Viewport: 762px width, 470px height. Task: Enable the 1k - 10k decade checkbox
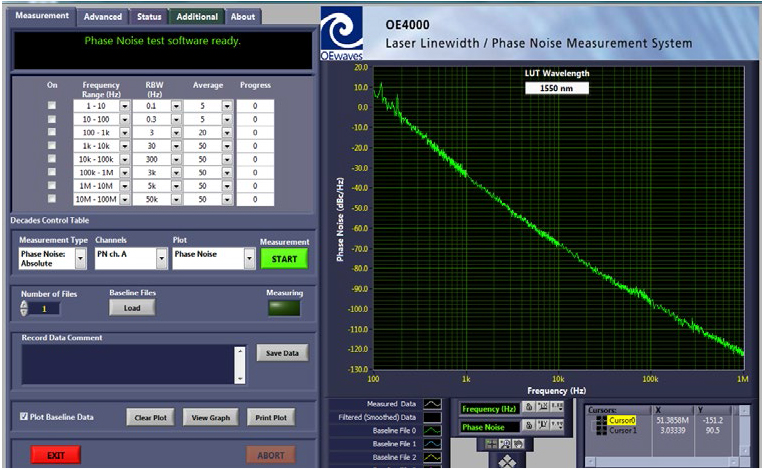point(52,145)
